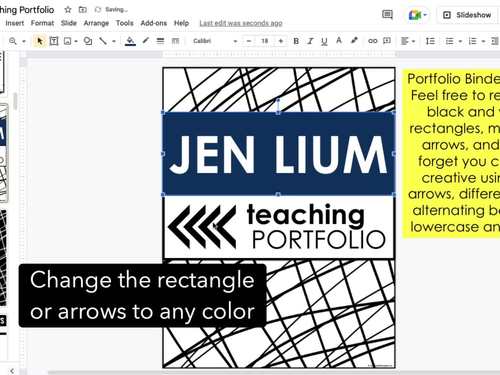Select the text box tool
Viewport: 500px width, 375px height.
tap(54, 41)
